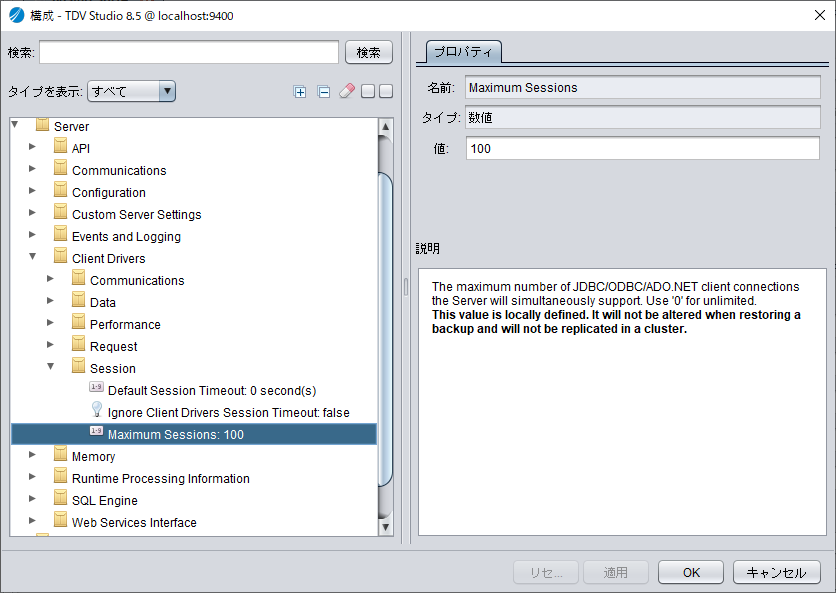836x593 pixels.
Task: Click the tree vertical scrollbar thumb
Action: pos(385,330)
